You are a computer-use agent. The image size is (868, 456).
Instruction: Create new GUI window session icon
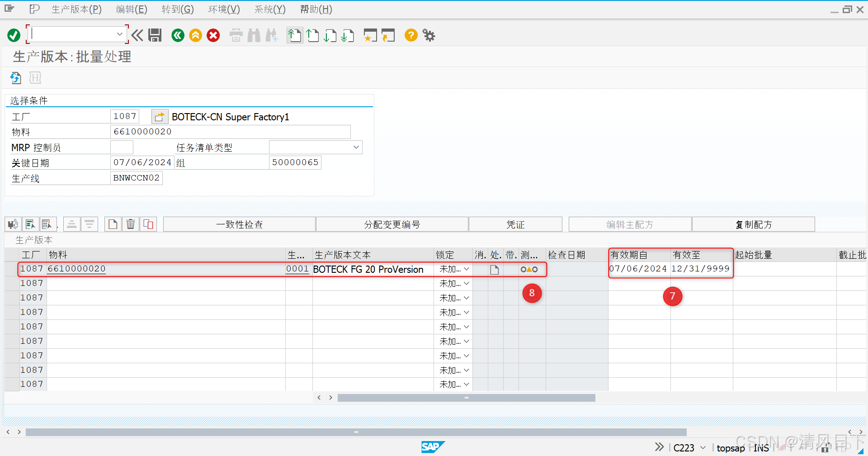coord(370,35)
